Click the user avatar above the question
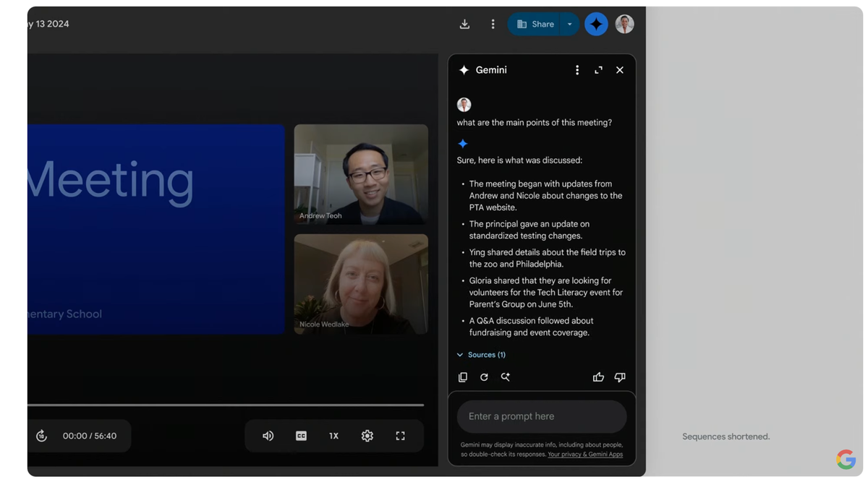Viewport: 868px width, 482px height. coord(464,105)
